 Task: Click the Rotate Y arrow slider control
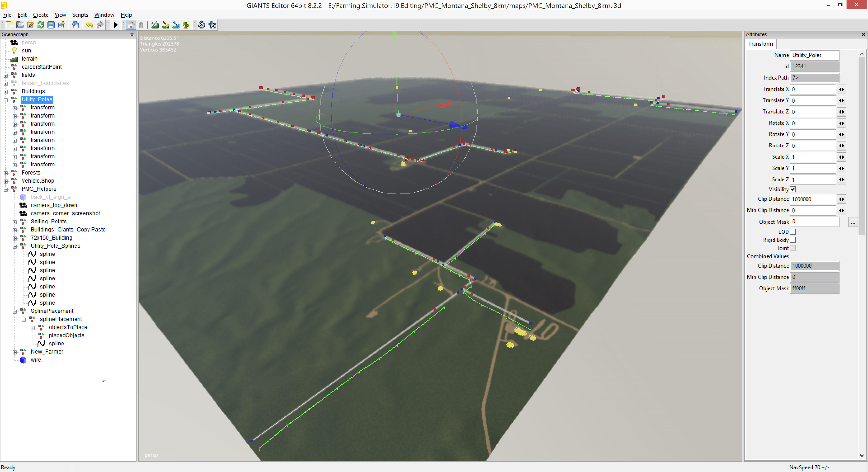841,135
